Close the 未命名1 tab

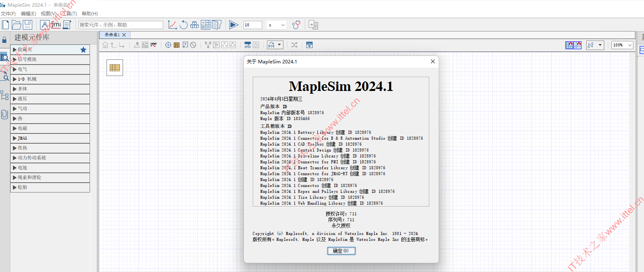(x=124, y=35)
